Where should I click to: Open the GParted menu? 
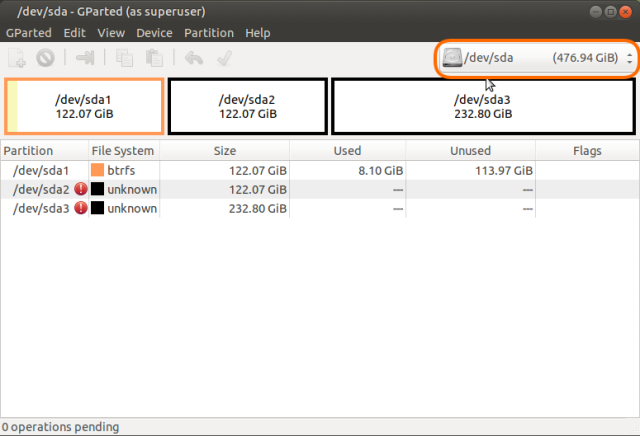[29, 33]
